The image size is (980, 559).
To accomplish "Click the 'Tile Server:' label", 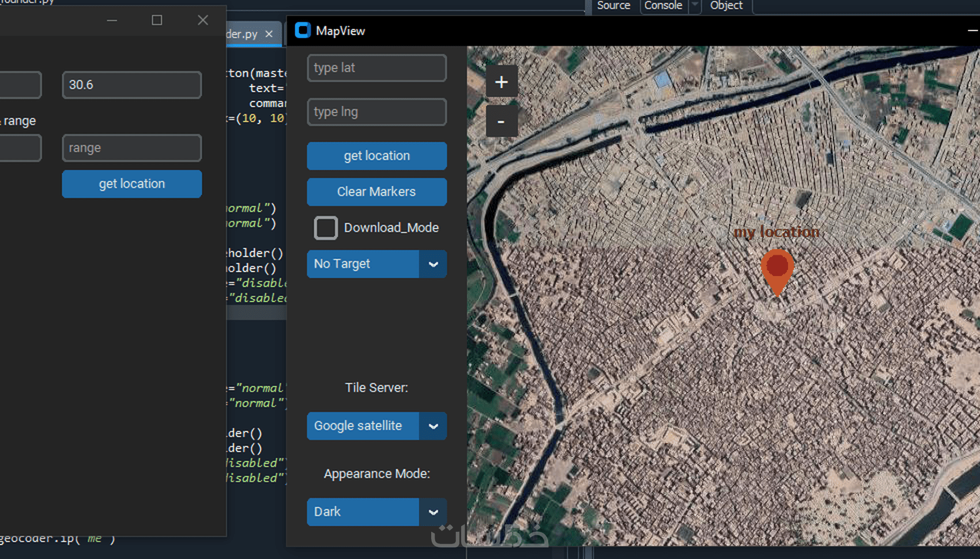I will click(376, 388).
